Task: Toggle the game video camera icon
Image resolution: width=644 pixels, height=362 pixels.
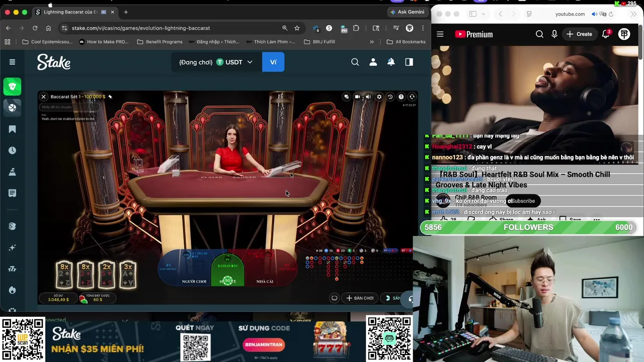Action: pos(357,97)
